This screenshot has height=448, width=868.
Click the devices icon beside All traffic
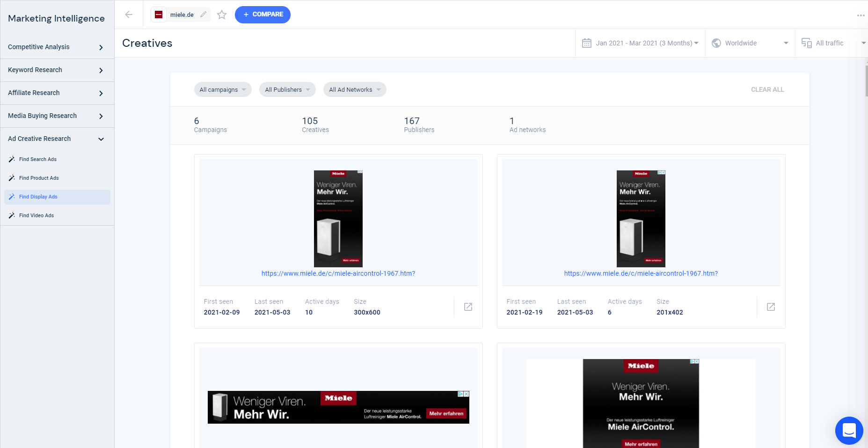(806, 43)
